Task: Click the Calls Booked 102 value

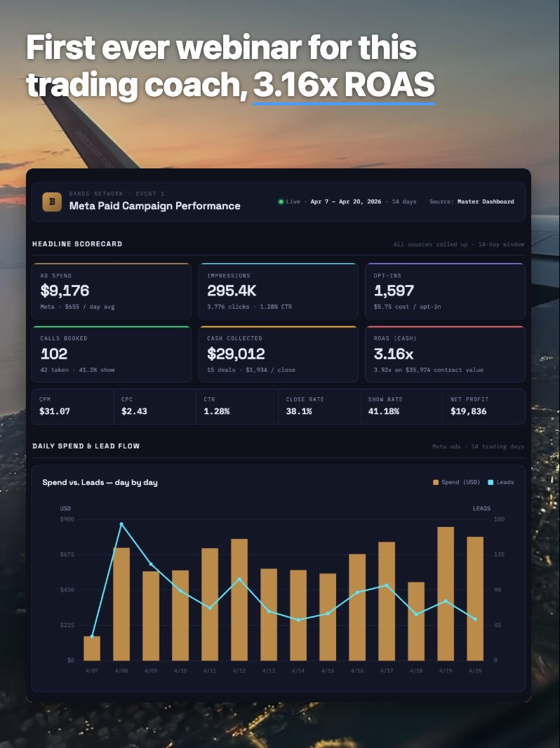Action: 54,354
